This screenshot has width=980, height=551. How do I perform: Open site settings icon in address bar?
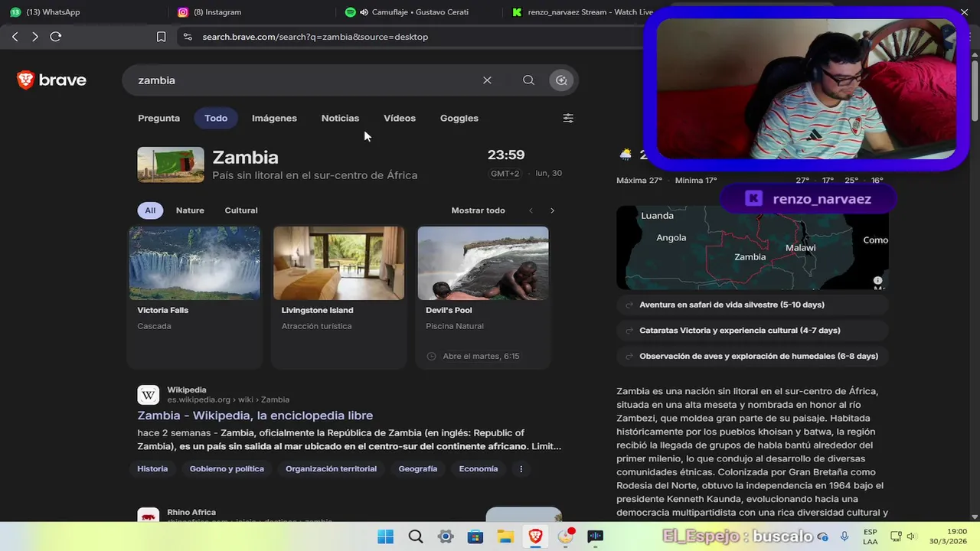tap(188, 37)
